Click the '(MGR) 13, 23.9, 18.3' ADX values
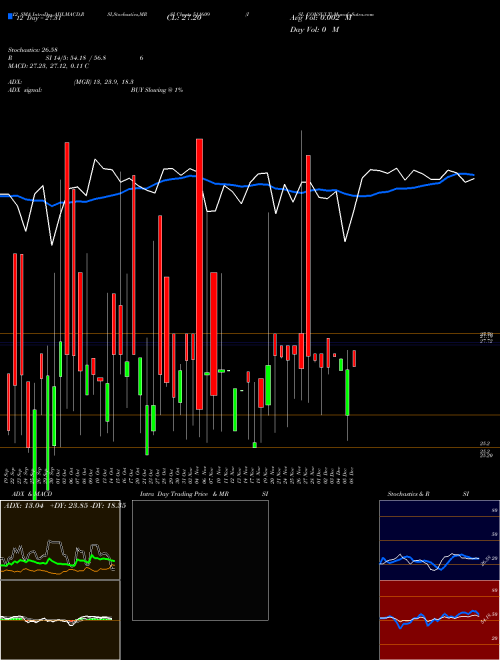 tap(104, 82)
